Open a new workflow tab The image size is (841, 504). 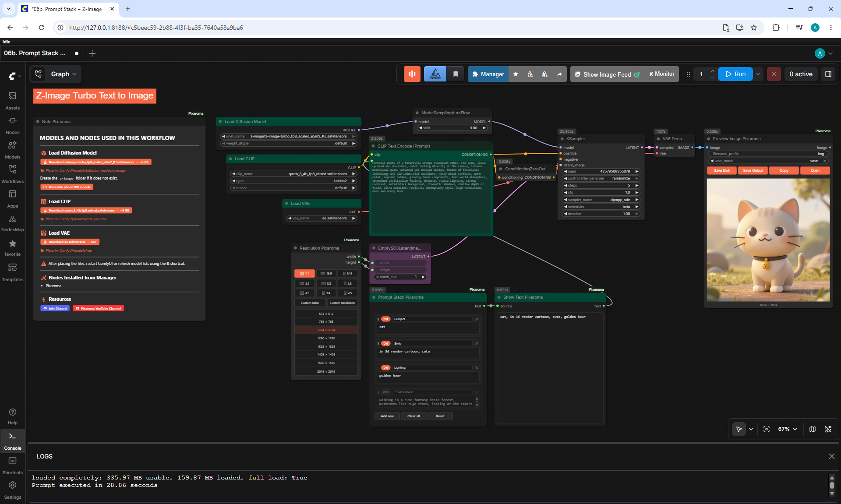pyautogui.click(x=92, y=53)
